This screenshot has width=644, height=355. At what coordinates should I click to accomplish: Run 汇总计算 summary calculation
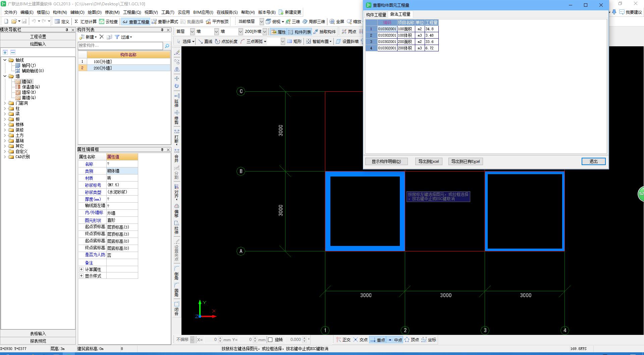click(x=86, y=21)
